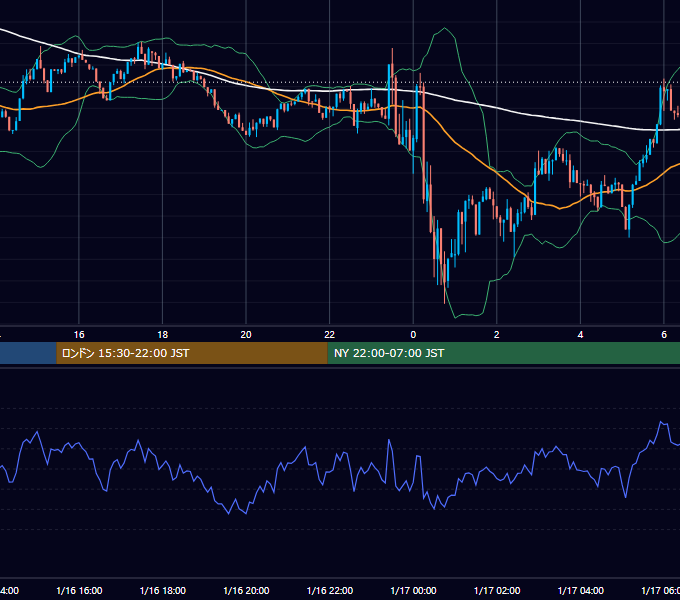Click the '18' hour axis label
This screenshot has width=680, height=600.
click(163, 335)
